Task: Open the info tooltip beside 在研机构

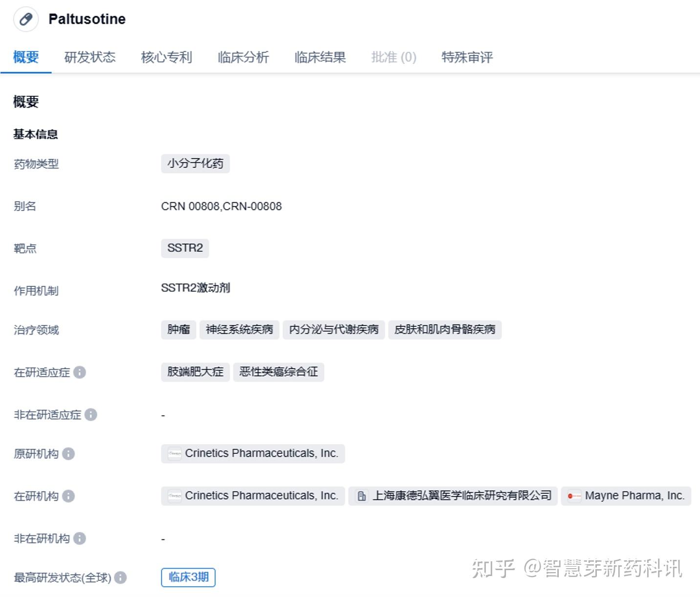Action: point(69,496)
